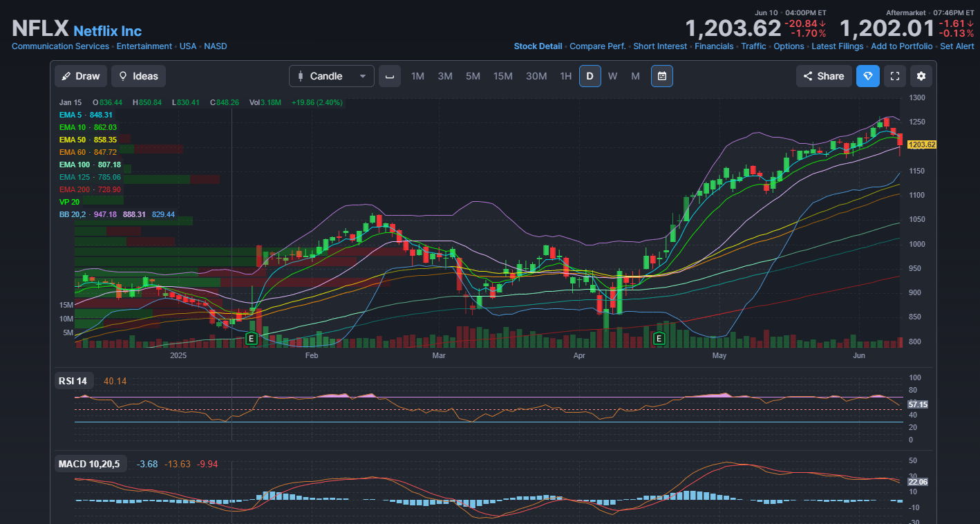
Task: Go to Short Interest page
Action: click(660, 46)
